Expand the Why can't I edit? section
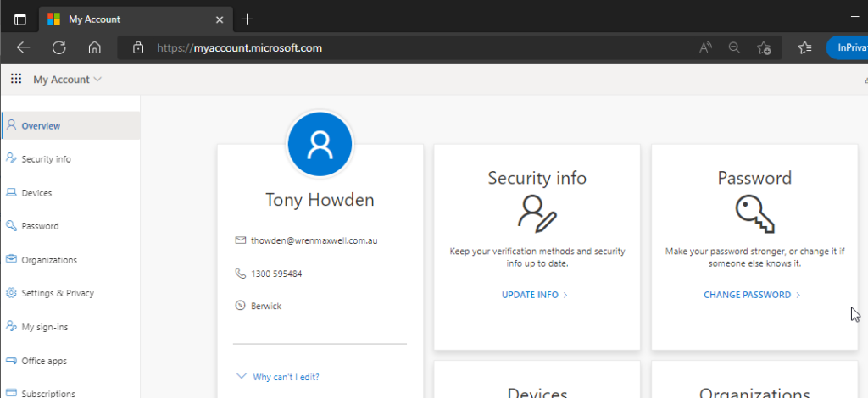 [278, 377]
